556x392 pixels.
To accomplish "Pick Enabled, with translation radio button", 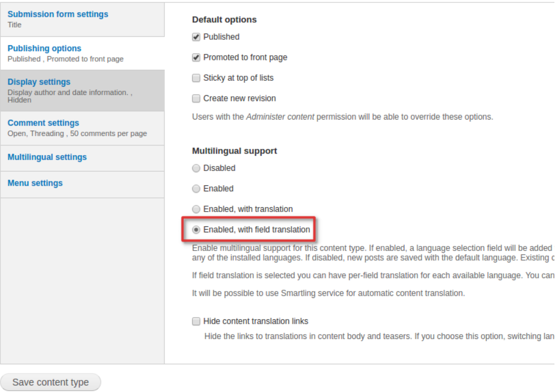I will (196, 209).
